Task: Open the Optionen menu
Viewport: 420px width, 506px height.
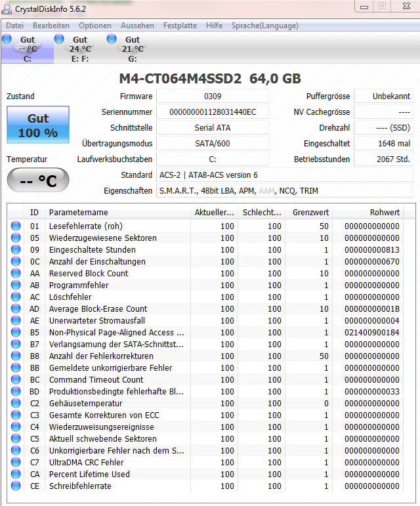Action: click(95, 26)
